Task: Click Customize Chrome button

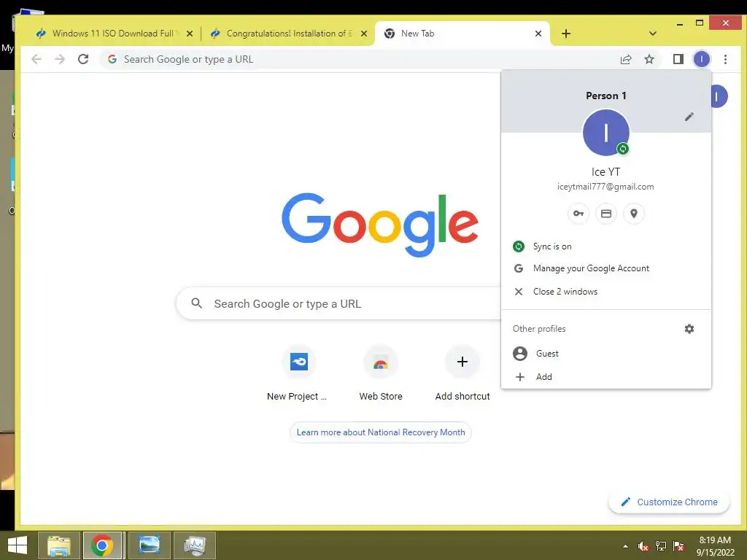Action: [669, 502]
